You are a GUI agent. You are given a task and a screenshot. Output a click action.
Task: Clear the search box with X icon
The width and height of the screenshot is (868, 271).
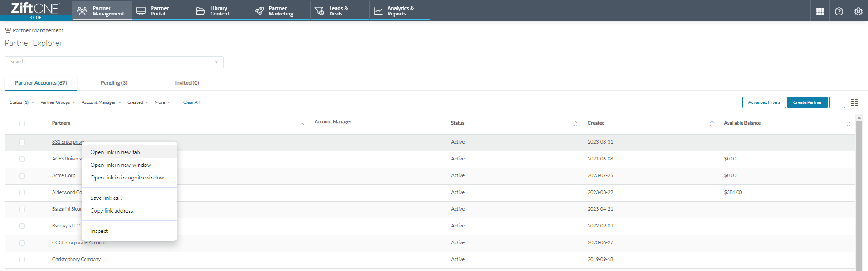pos(216,62)
